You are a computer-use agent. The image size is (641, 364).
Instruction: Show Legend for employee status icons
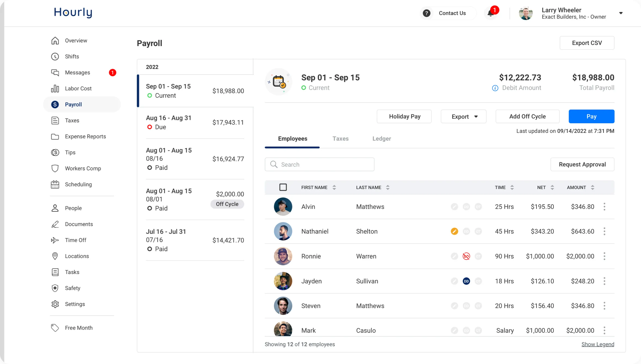(598, 344)
